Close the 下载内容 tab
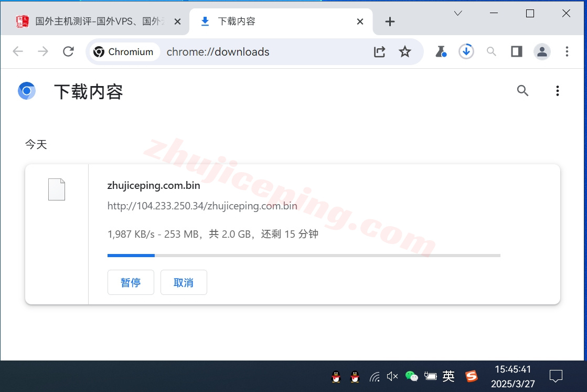This screenshot has width=587, height=392. 360,22
